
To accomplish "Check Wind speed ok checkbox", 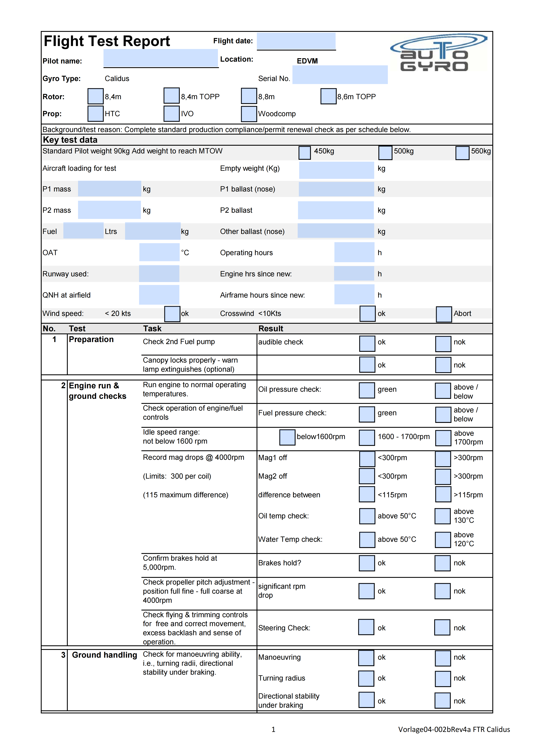I will [x=172, y=314].
